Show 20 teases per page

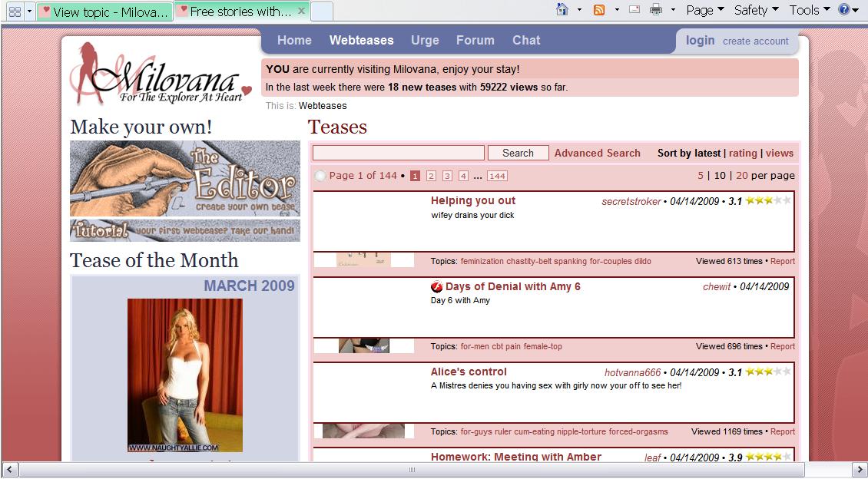click(x=742, y=175)
